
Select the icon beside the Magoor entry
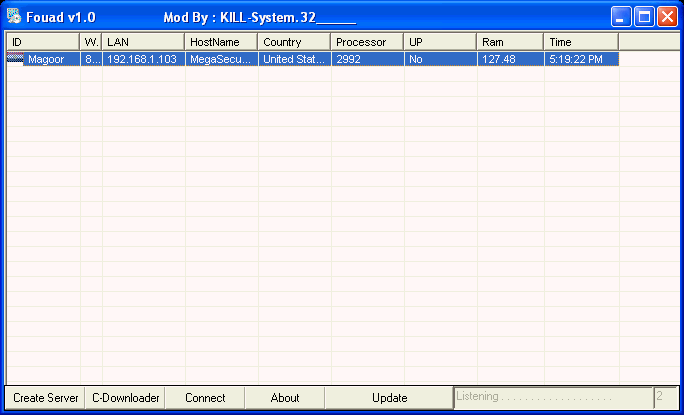15,59
